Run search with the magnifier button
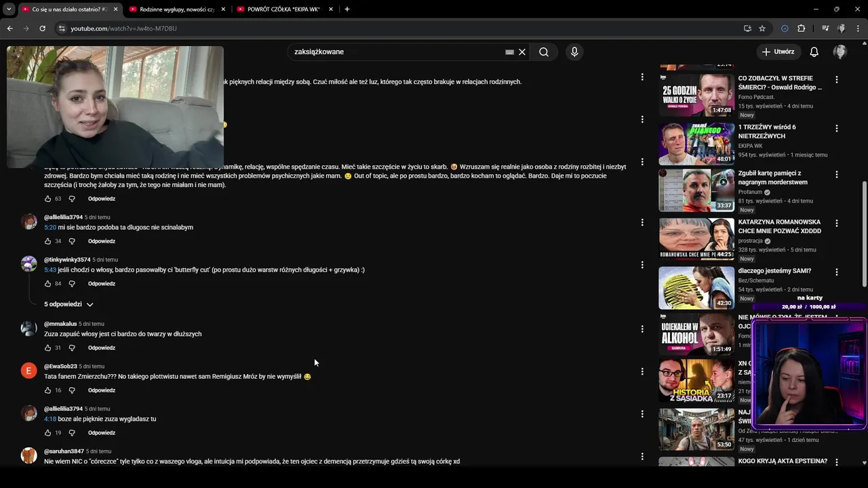 [544, 52]
